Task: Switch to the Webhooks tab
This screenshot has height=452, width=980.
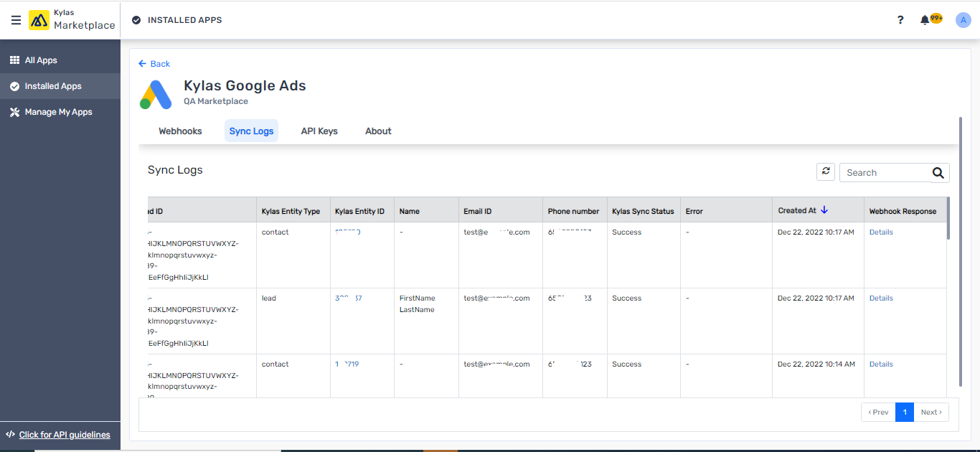Action: 180,131
